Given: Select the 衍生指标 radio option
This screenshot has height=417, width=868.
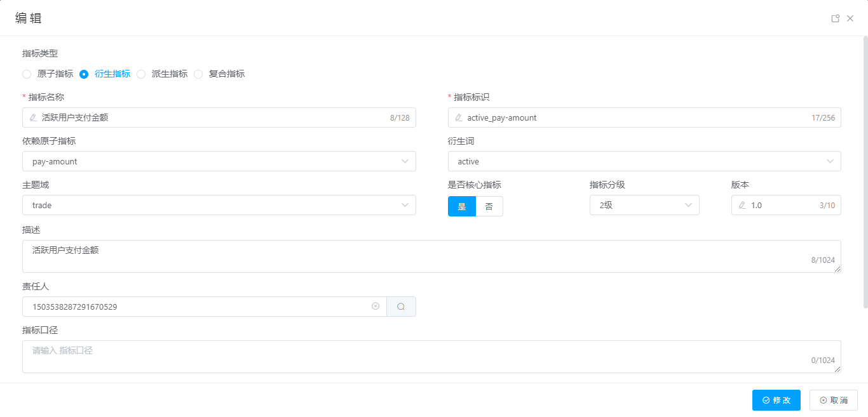Looking at the screenshot, I should point(84,74).
